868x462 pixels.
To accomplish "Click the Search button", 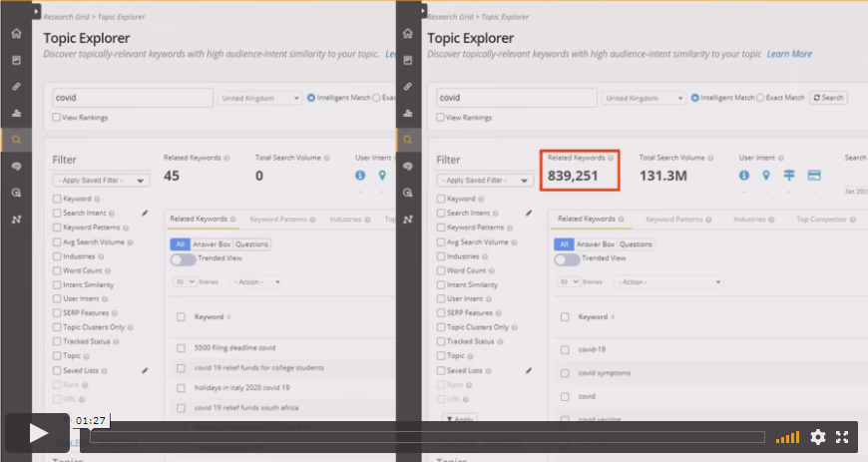I will coord(828,98).
